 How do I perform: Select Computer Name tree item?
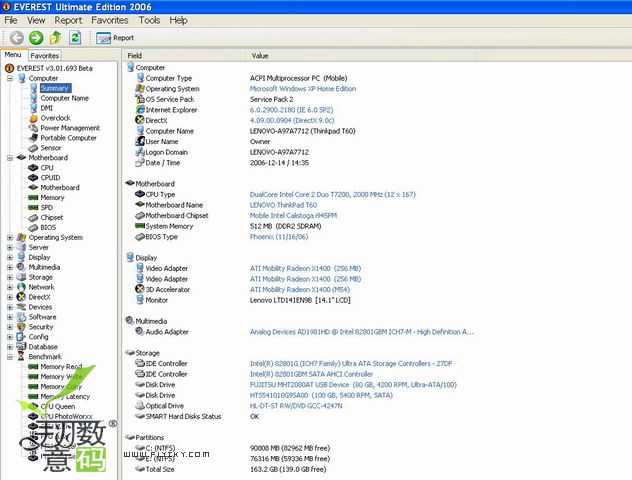point(64,98)
